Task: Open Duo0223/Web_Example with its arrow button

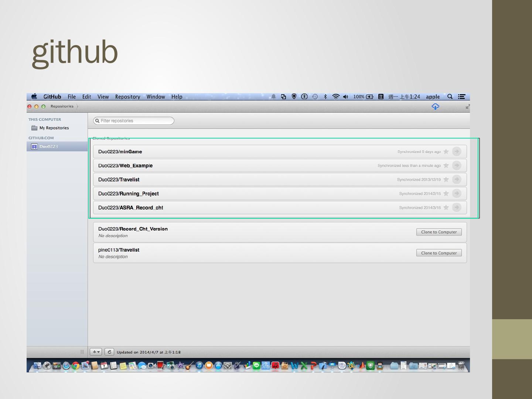Action: [x=457, y=166]
